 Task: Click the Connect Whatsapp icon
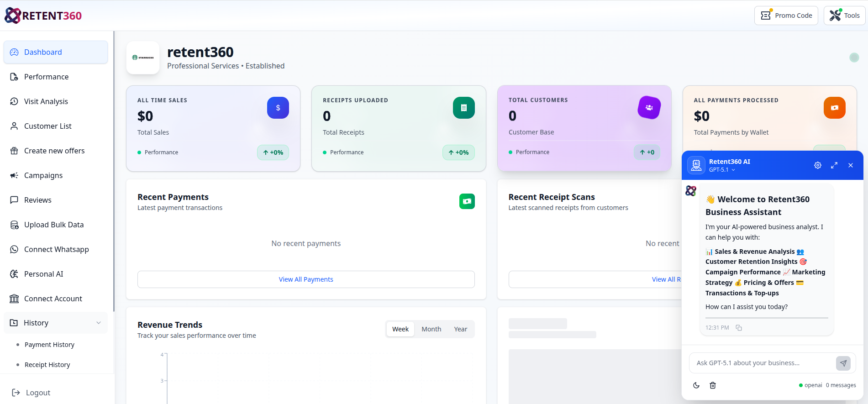click(14, 249)
